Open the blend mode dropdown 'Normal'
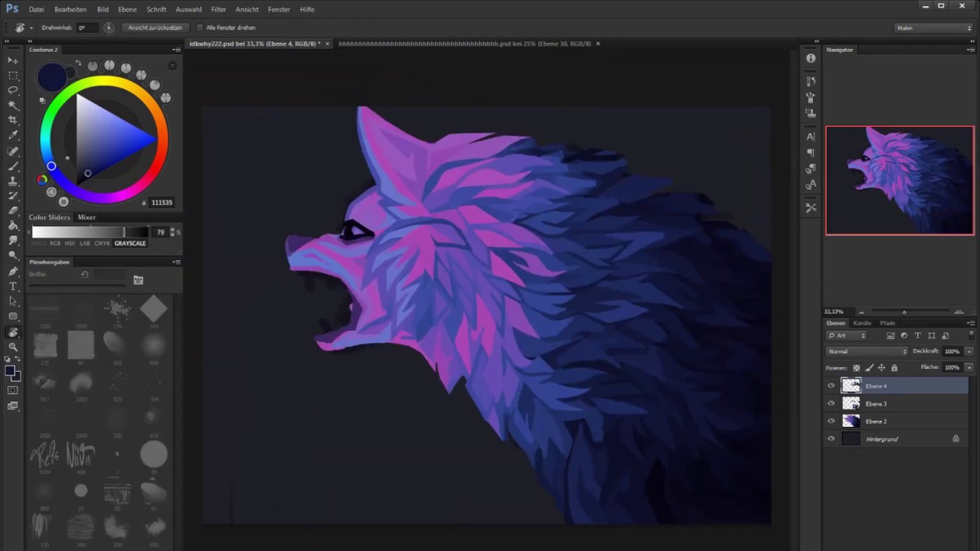 (x=867, y=351)
